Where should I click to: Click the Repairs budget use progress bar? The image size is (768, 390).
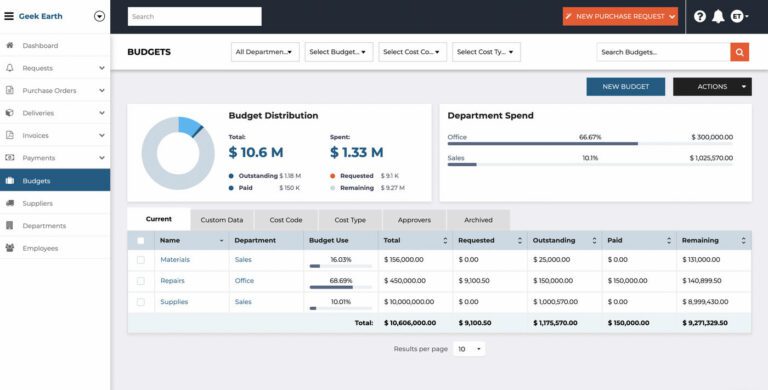click(x=340, y=287)
